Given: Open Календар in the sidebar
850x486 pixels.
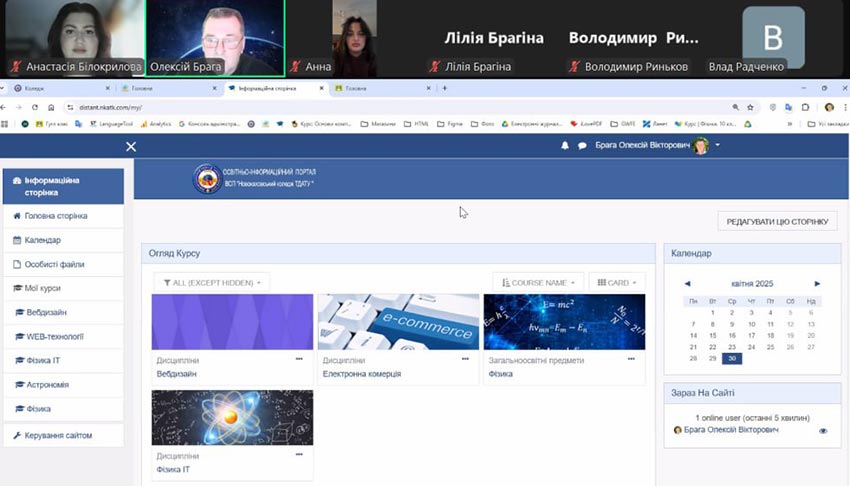Looking at the screenshot, I should pos(42,240).
